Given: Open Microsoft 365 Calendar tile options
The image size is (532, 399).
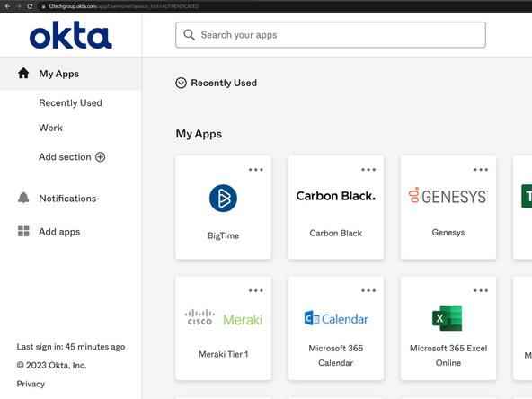Looking at the screenshot, I should [368, 290].
